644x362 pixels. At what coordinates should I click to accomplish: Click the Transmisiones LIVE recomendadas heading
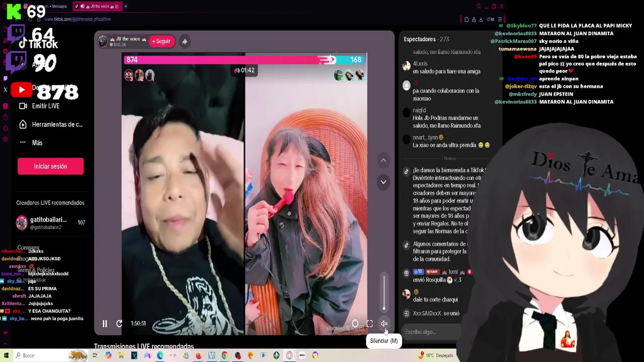144,346
